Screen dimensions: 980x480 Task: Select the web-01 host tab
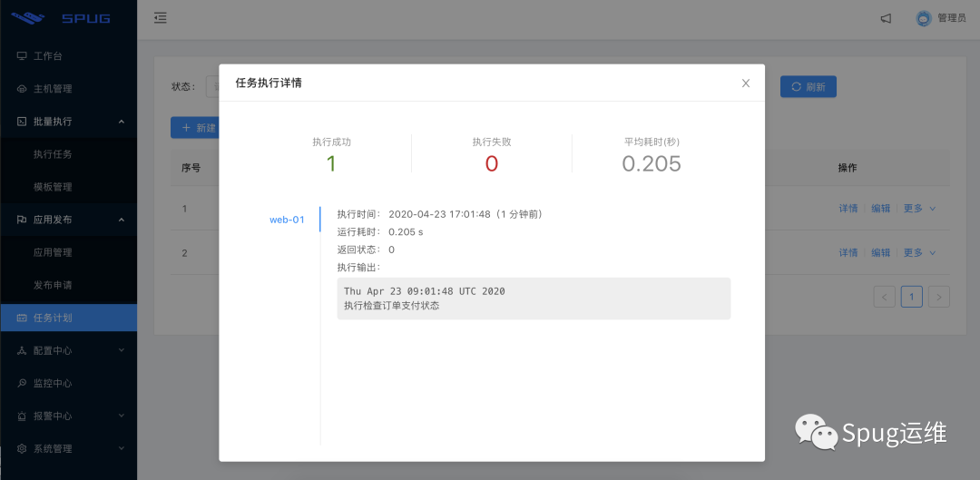pos(287,220)
